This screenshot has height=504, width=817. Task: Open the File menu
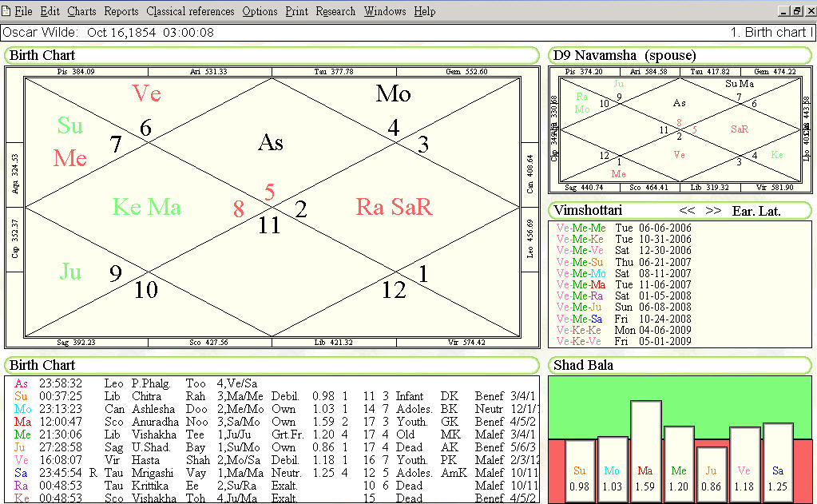tap(23, 11)
